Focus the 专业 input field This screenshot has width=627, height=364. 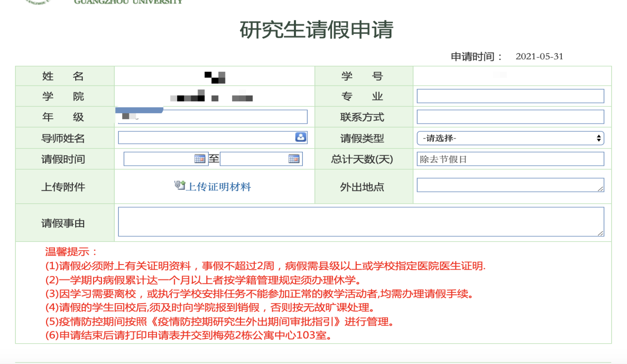(x=510, y=96)
